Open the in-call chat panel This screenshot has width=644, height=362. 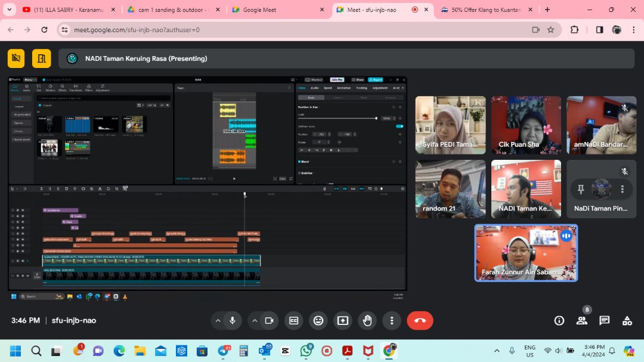pos(604,320)
